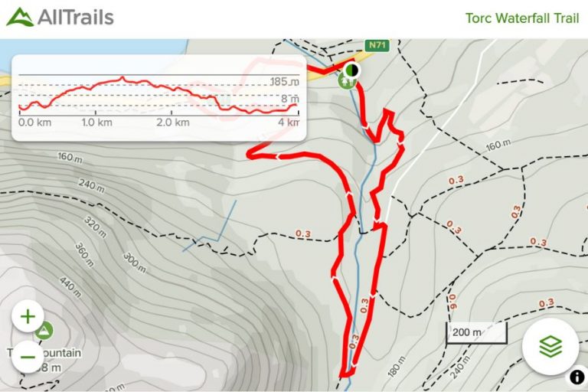The image size is (588, 392).
Task: Click the 2.0 km mark on elevation chart
Action: (173, 122)
